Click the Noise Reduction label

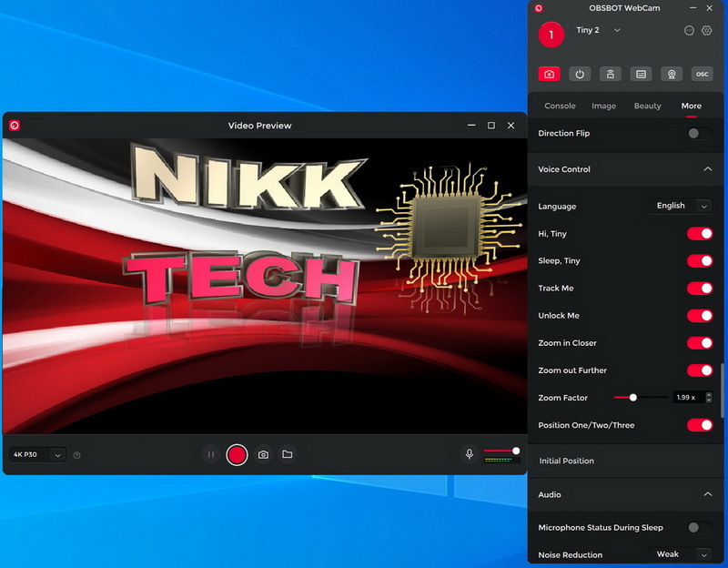[571, 555]
